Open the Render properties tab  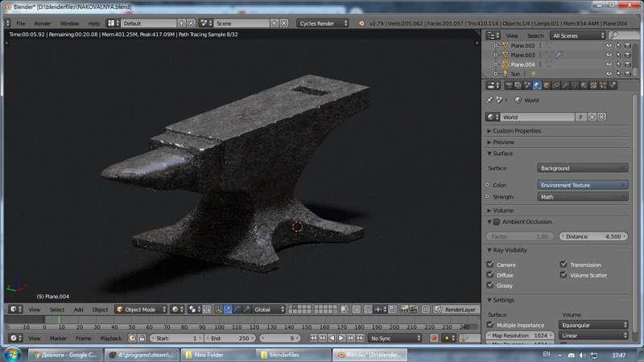509,85
